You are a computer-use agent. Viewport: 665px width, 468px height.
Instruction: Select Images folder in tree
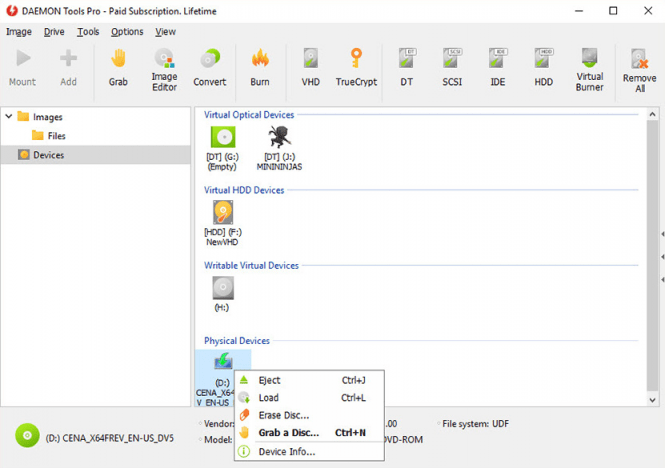pyautogui.click(x=40, y=117)
